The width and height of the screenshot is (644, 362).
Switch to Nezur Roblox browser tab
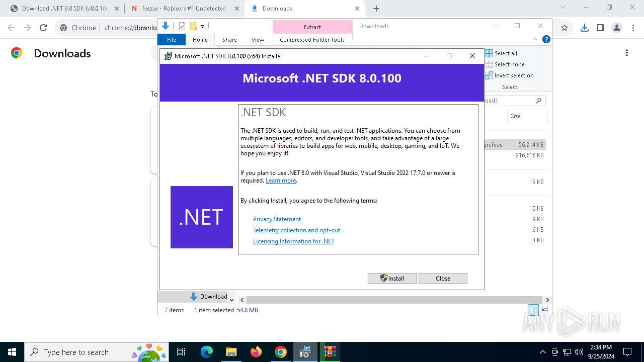pyautogui.click(x=184, y=9)
